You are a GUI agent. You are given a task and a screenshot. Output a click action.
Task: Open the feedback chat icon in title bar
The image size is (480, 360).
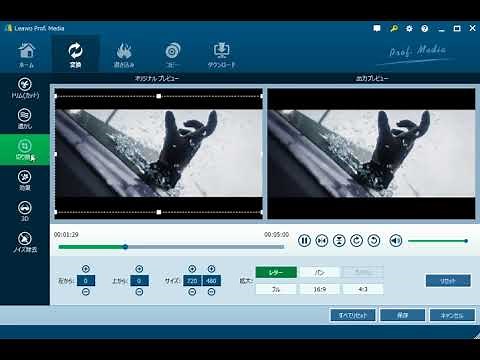(x=377, y=28)
